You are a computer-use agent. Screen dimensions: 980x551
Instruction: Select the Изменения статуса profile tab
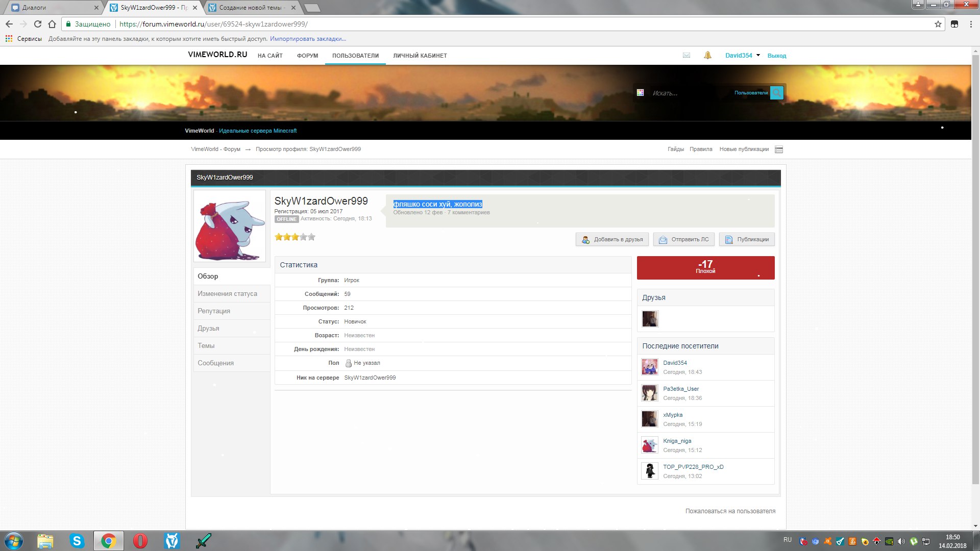tap(232, 293)
